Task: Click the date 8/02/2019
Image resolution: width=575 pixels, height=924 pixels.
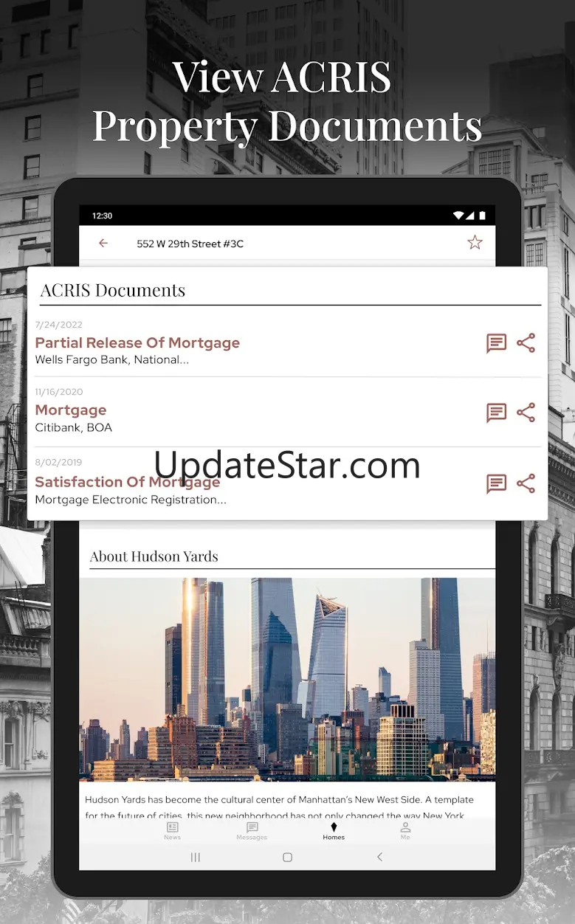Action: tap(58, 463)
